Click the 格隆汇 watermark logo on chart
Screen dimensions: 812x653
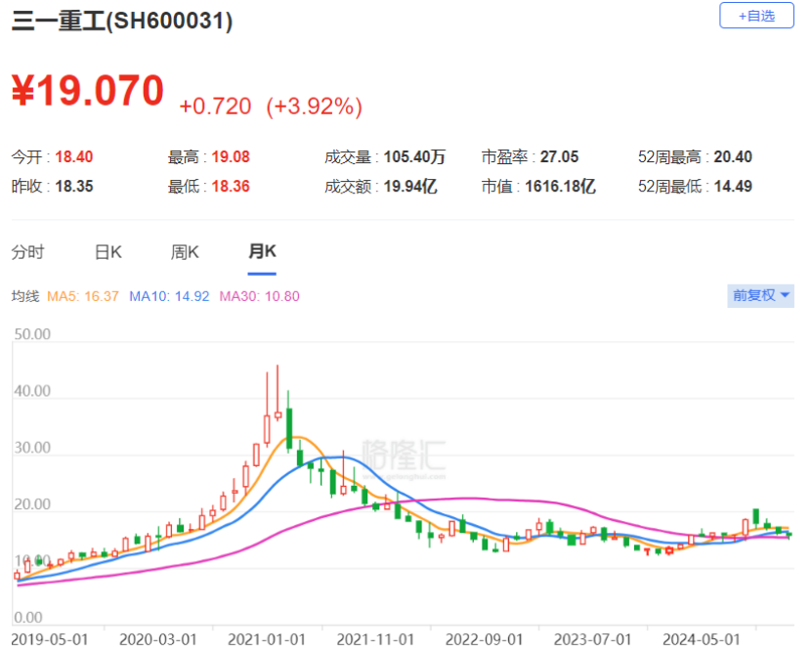click(x=404, y=458)
